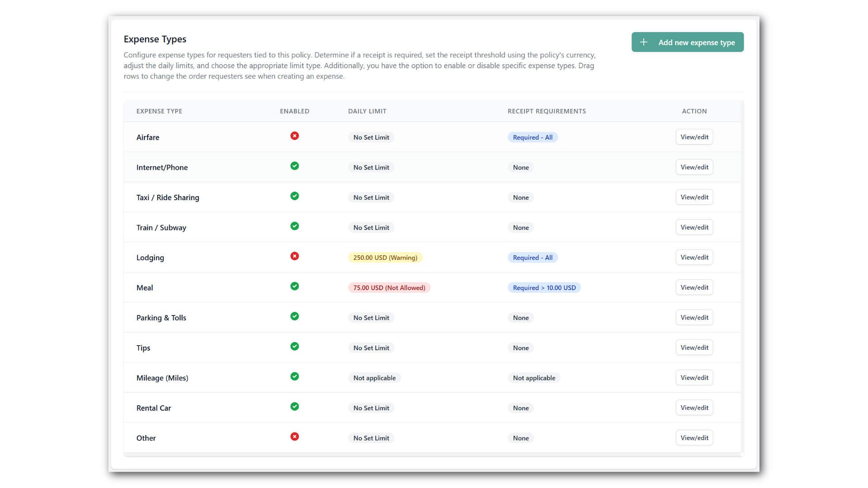The height and width of the screenshot is (488, 868).
Task: Open View/edit for Rental Car
Action: [x=694, y=408]
